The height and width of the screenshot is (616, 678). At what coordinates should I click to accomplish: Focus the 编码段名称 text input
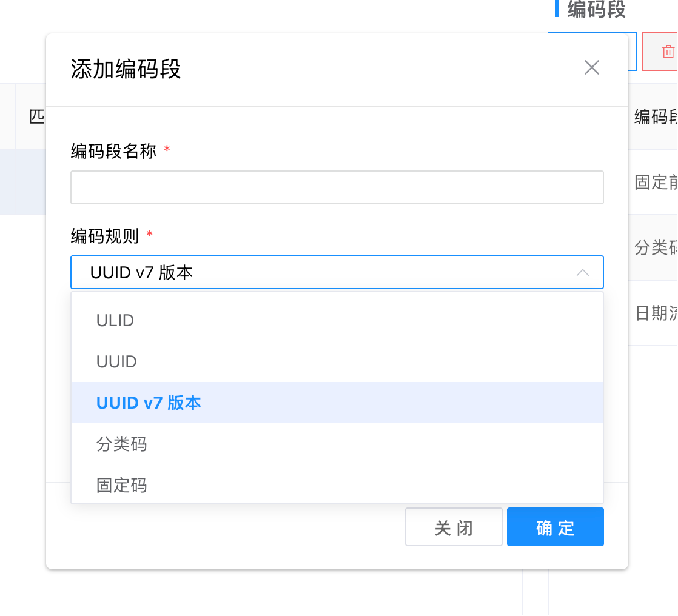[337, 187]
